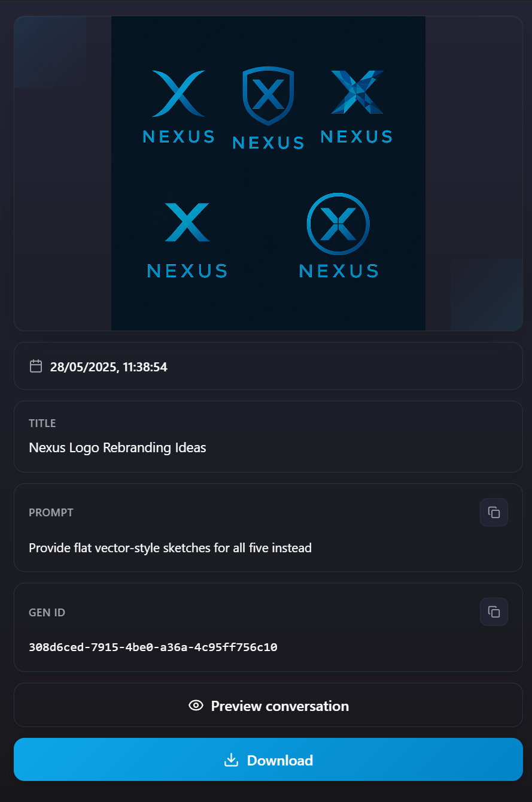Viewport: 532px width, 802px height.
Task: Select the faceted geometric X logo variant
Action: coord(357,93)
